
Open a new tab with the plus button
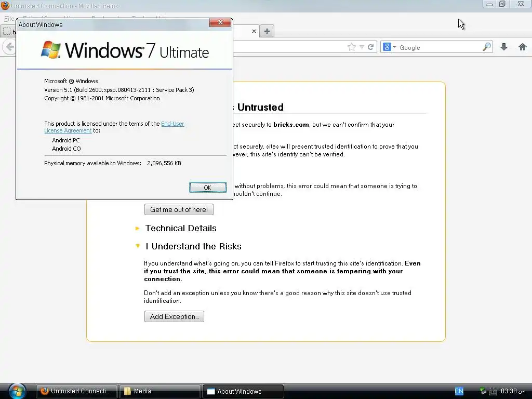267,31
